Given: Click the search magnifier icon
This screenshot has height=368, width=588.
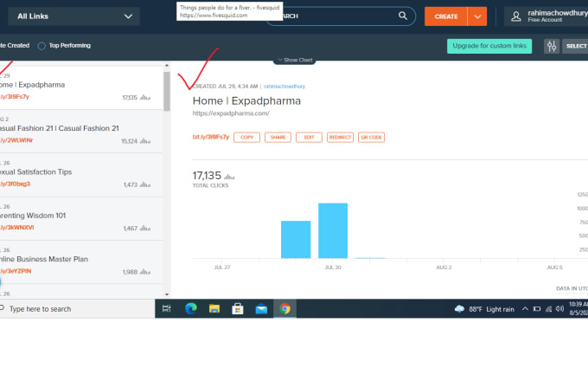Looking at the screenshot, I should tap(403, 16).
